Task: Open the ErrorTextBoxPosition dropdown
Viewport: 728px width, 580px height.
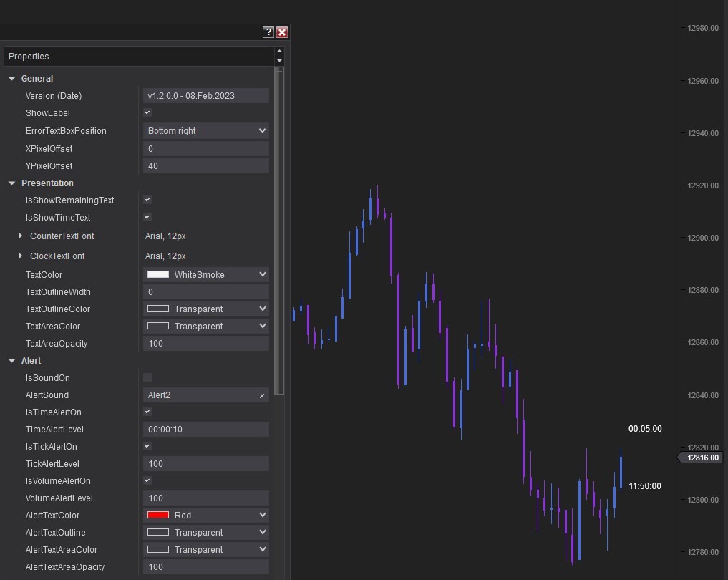Action: pyautogui.click(x=263, y=131)
